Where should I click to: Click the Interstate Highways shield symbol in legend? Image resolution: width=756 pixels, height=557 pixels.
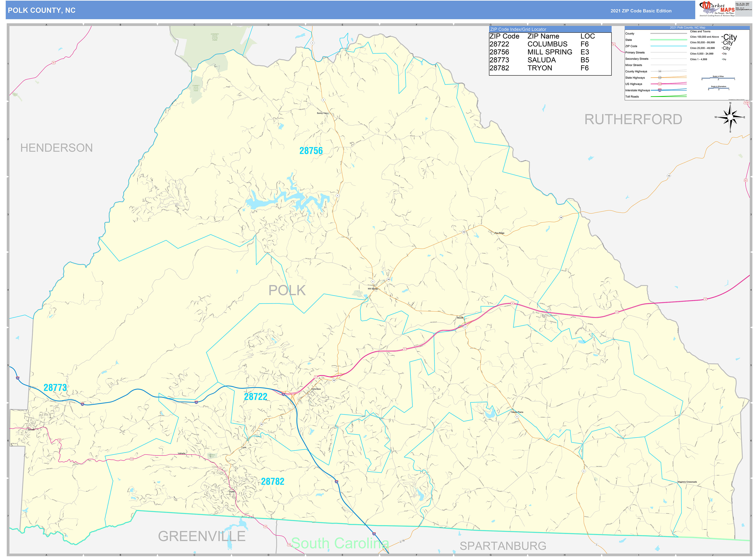(660, 90)
